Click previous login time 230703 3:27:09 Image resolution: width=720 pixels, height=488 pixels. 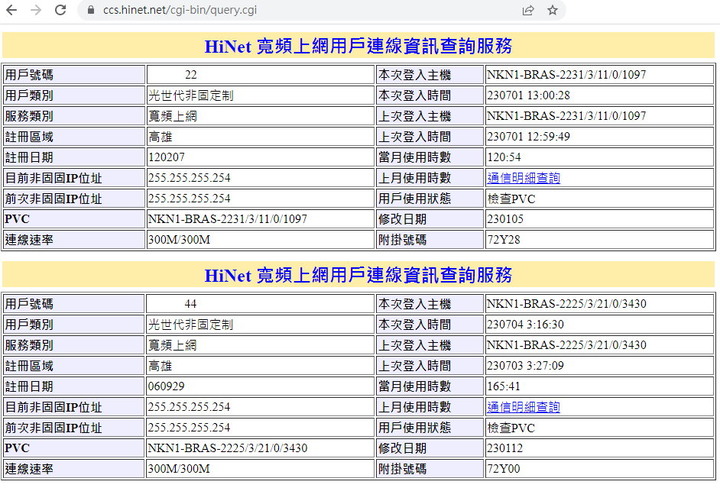(525, 365)
